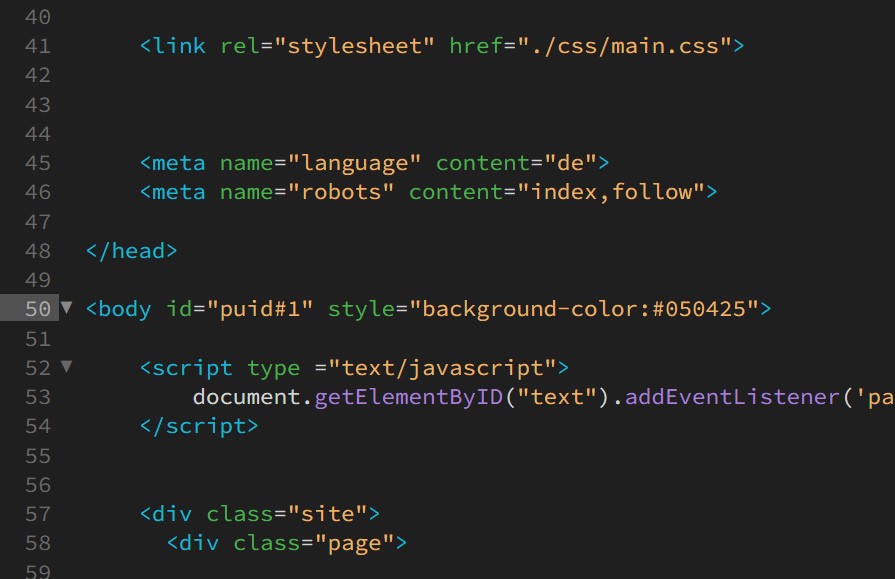Select line number 41 in gutter
Viewport: 895px width, 579px height.
pos(38,46)
